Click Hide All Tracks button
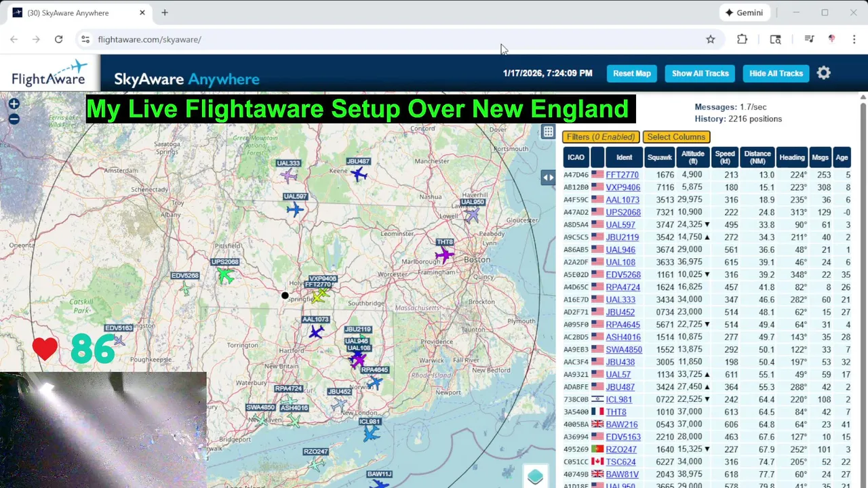The height and width of the screenshot is (488, 868). click(776, 73)
